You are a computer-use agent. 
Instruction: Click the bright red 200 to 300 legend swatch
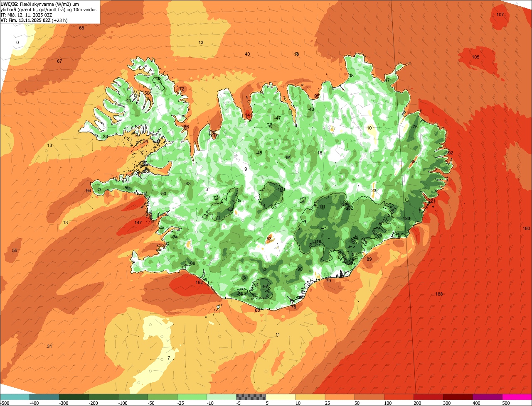pos(429,397)
